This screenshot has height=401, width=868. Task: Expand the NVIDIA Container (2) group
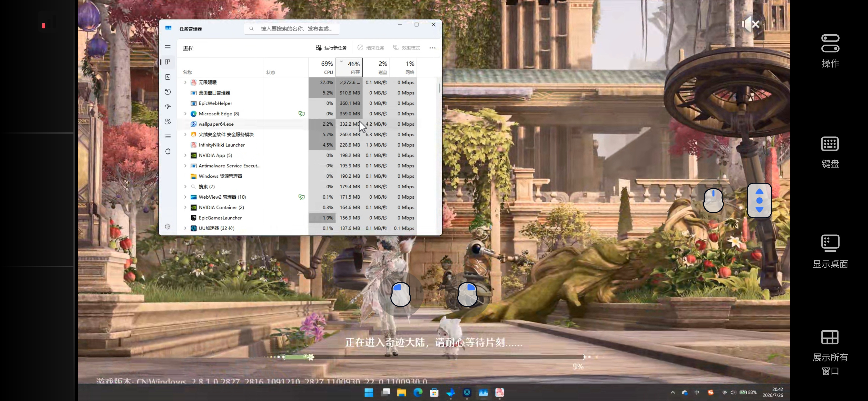click(185, 207)
